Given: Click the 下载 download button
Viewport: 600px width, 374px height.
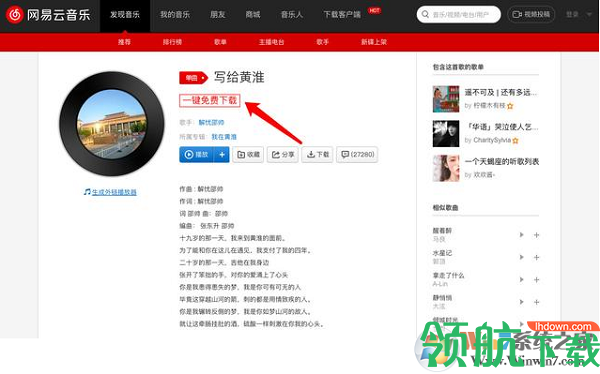Looking at the screenshot, I should click(317, 155).
